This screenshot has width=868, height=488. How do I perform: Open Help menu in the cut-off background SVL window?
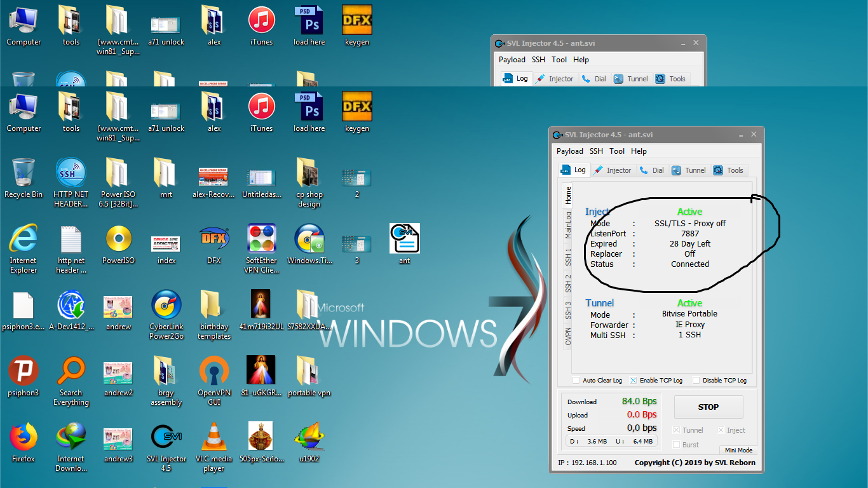(581, 60)
